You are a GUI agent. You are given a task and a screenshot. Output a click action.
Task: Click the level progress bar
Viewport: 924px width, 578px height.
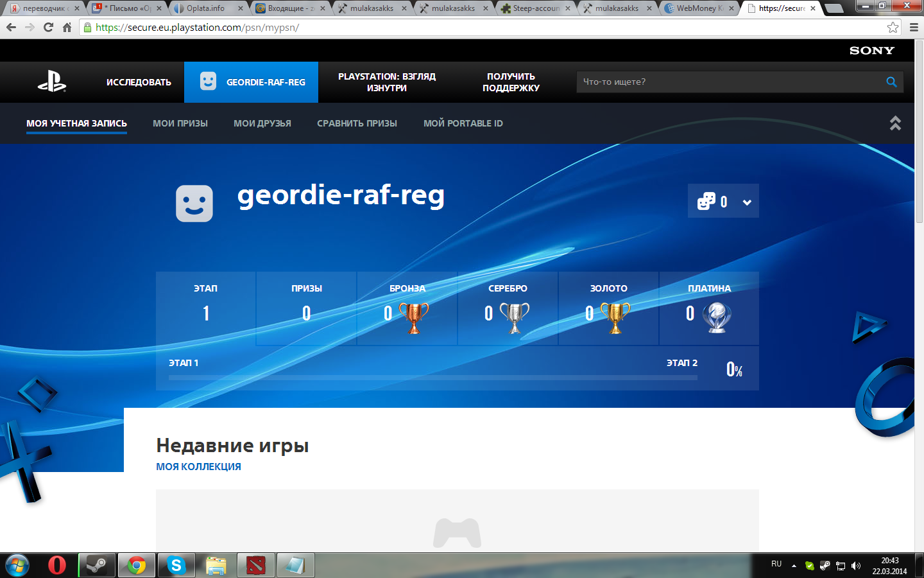(x=432, y=378)
